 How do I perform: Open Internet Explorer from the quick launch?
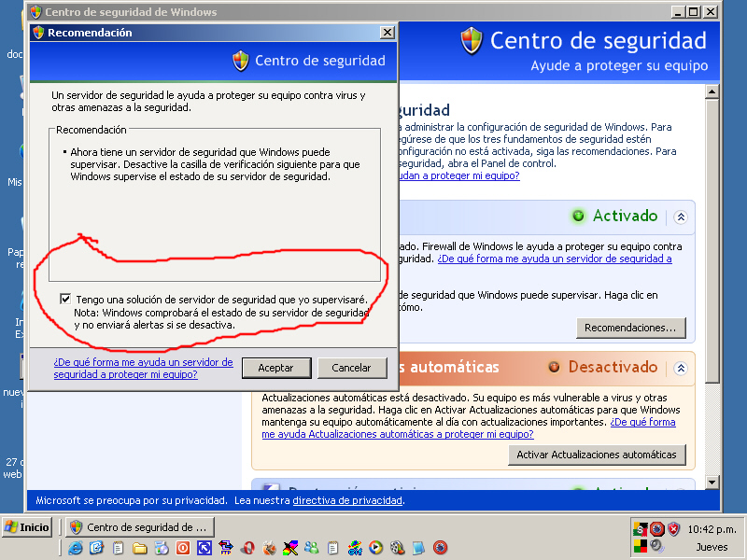tap(76, 548)
